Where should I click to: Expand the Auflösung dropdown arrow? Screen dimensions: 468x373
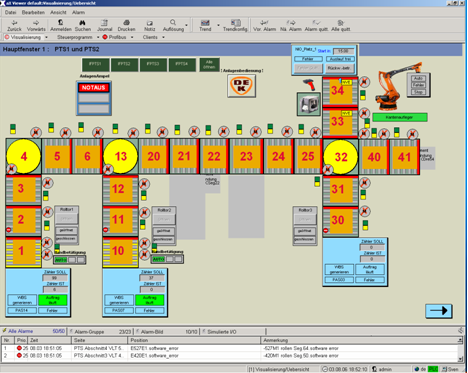click(x=186, y=25)
